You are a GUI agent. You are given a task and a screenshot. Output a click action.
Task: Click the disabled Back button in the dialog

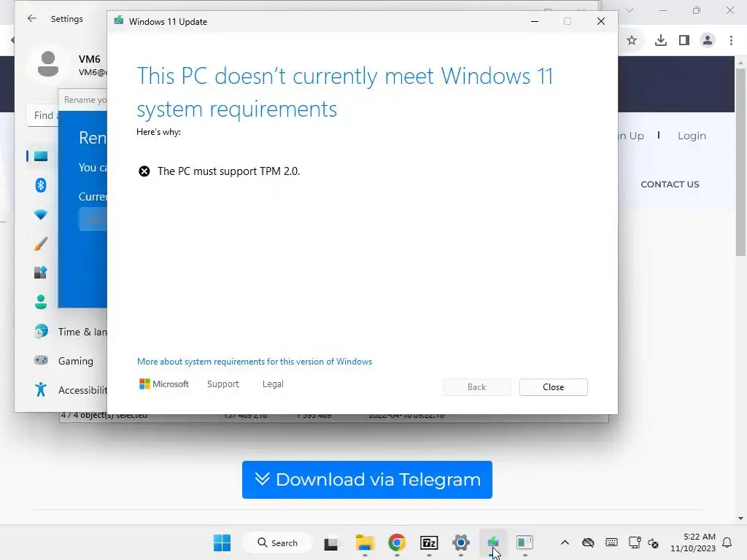coord(476,387)
